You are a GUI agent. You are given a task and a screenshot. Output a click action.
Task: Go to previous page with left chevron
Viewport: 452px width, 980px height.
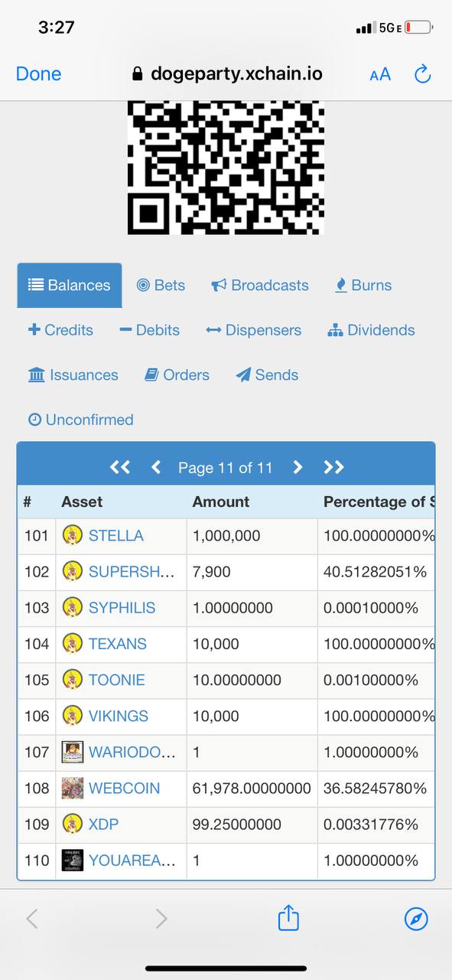pyautogui.click(x=156, y=467)
